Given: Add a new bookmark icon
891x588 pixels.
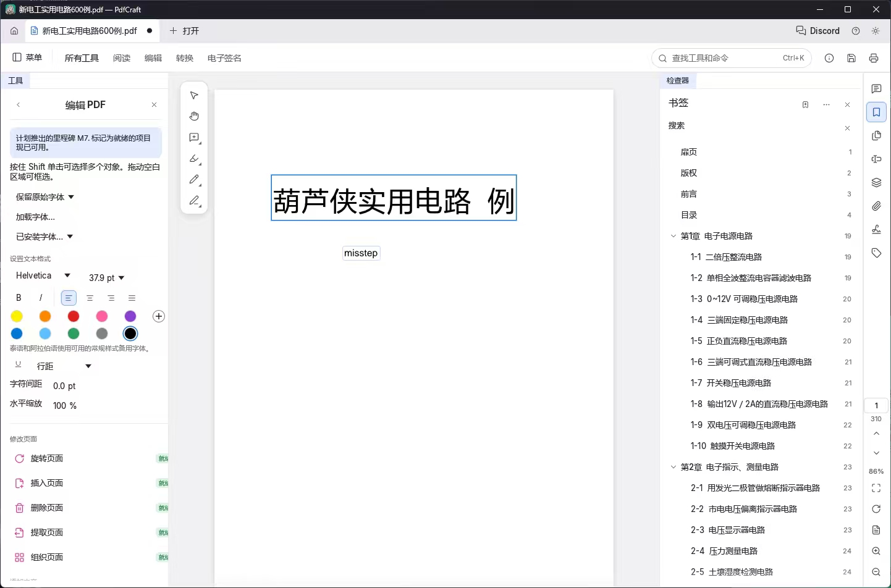Looking at the screenshot, I should (x=805, y=105).
